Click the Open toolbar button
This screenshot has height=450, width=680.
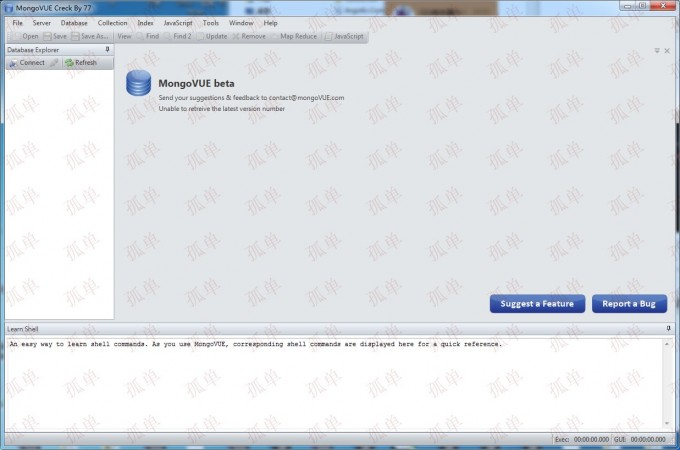click(26, 36)
